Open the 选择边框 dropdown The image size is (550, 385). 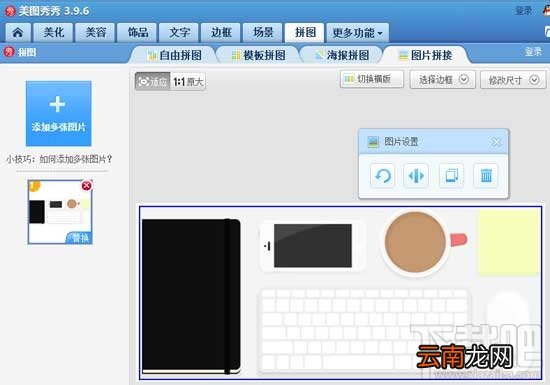[443, 80]
